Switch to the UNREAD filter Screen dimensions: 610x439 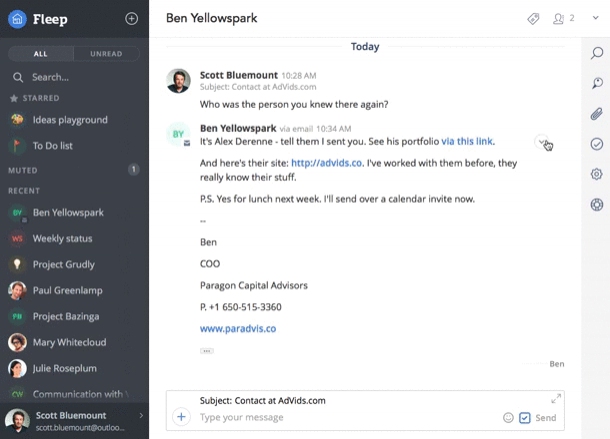click(x=106, y=53)
